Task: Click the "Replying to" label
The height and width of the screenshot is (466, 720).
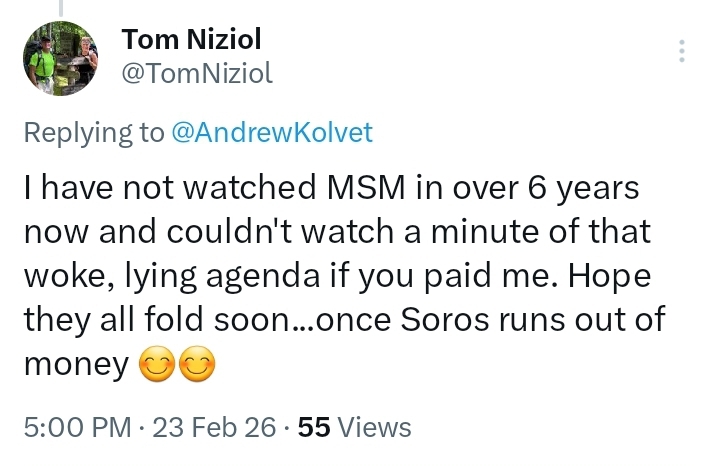Action: pyautogui.click(x=94, y=133)
